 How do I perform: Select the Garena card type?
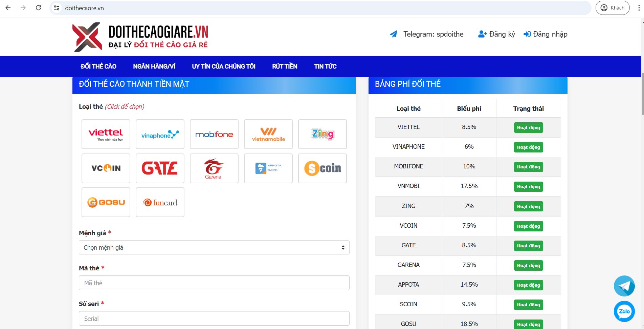pos(214,168)
